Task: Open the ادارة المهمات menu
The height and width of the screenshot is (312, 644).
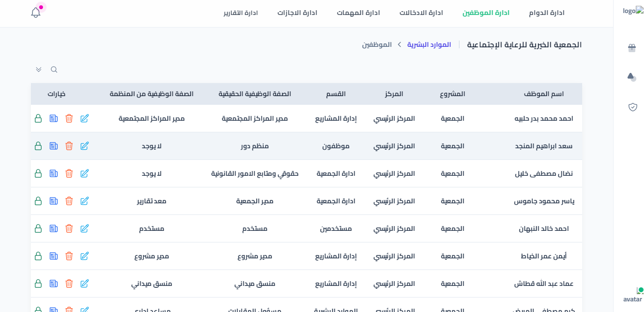Action: 358,13
